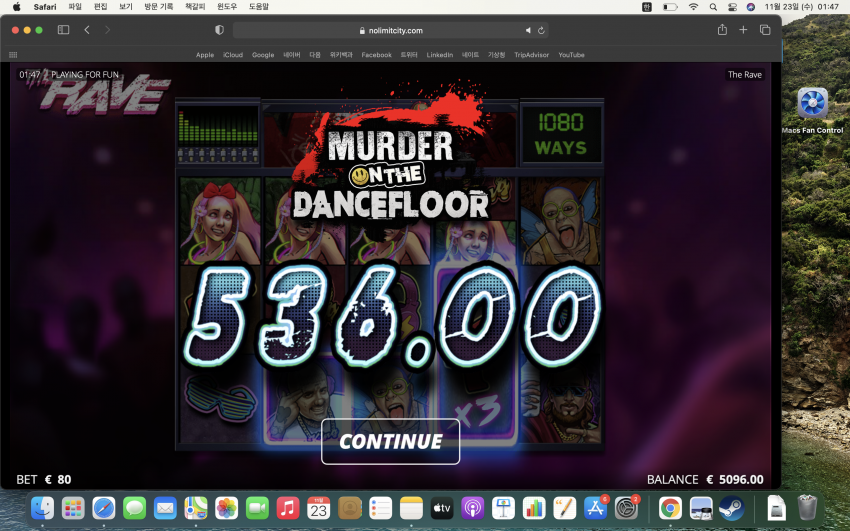Click the battery status icon
The height and width of the screenshot is (531, 850).
click(670, 7)
